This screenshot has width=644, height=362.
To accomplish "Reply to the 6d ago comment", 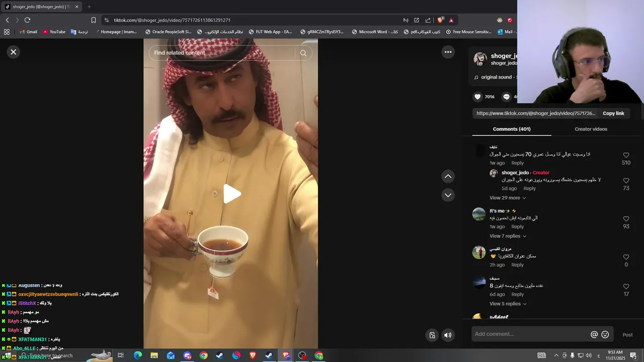I will (x=517, y=295).
